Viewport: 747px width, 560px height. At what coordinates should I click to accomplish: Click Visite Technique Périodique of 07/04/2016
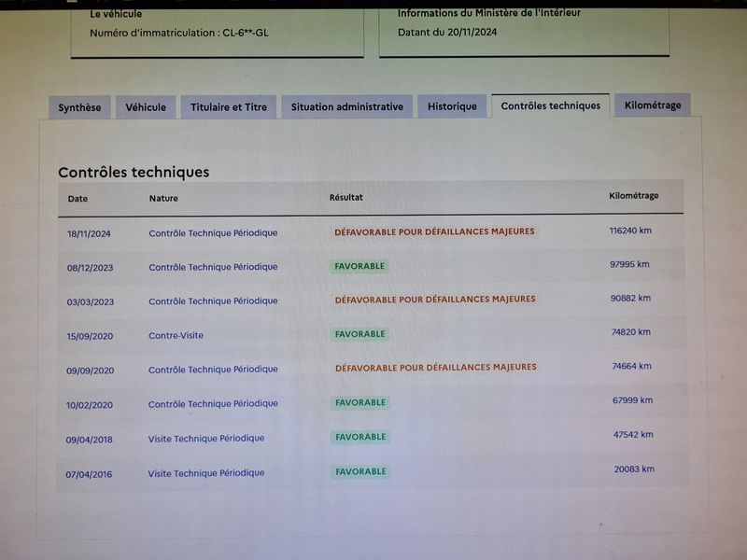tap(205, 473)
